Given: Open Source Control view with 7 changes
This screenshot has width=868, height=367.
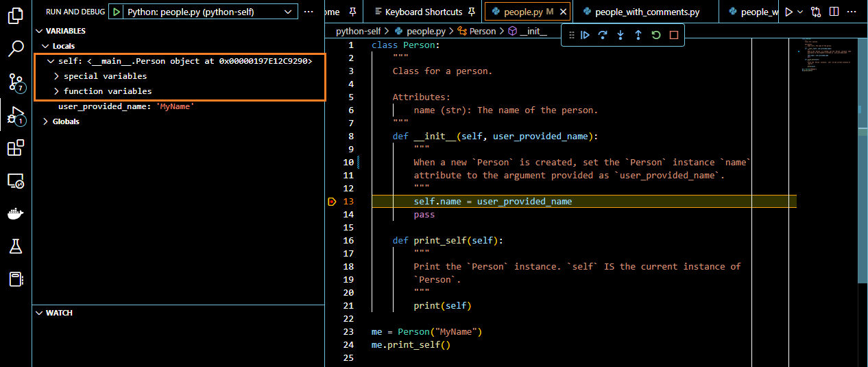Looking at the screenshot, I should 16,82.
